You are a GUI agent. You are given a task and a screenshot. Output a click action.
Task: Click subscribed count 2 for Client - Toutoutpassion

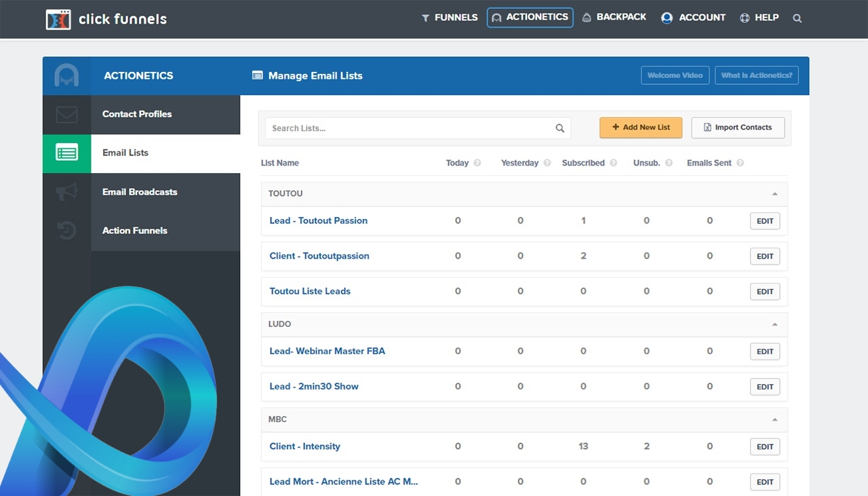coord(583,256)
